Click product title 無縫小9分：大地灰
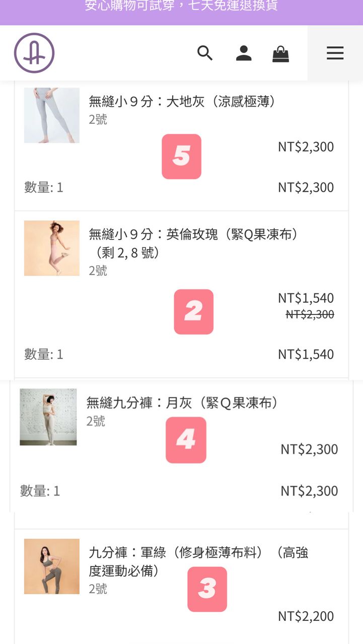 point(182,102)
